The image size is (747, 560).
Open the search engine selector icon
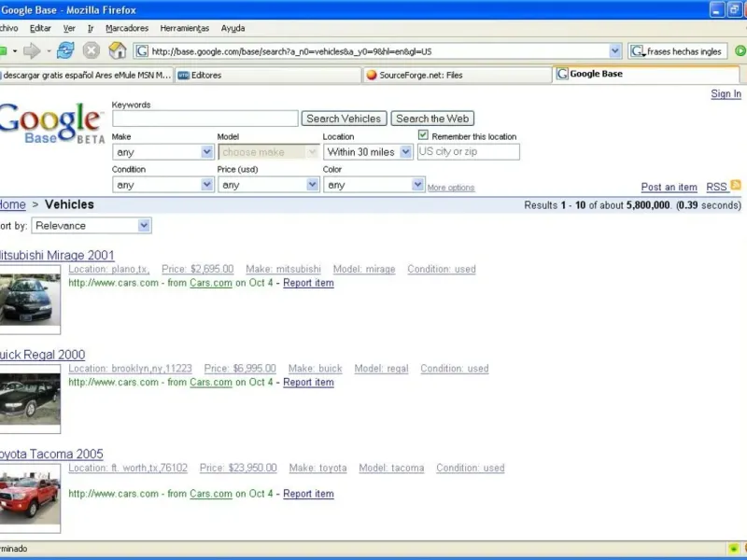[x=638, y=51]
